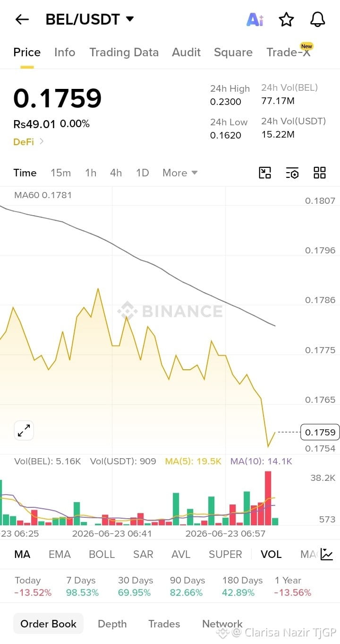The width and height of the screenshot is (340, 644).
Task: Show the Trades list
Action: click(x=164, y=624)
